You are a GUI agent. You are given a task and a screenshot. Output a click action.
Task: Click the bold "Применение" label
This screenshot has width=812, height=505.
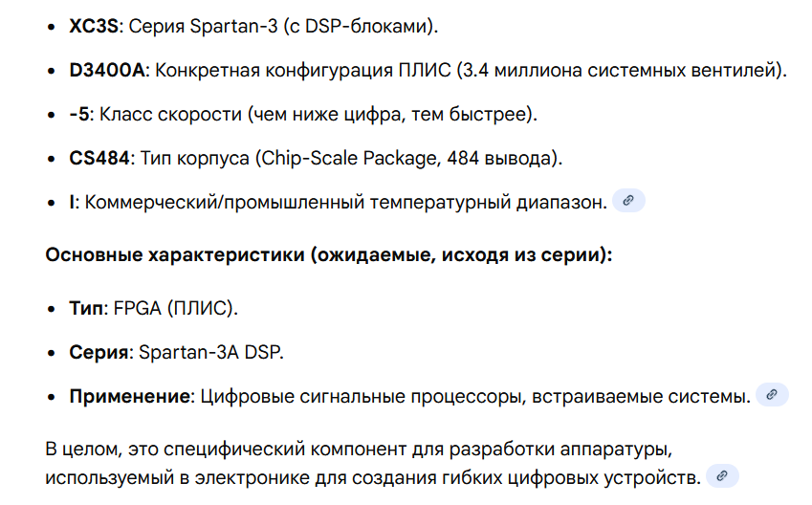(128, 396)
